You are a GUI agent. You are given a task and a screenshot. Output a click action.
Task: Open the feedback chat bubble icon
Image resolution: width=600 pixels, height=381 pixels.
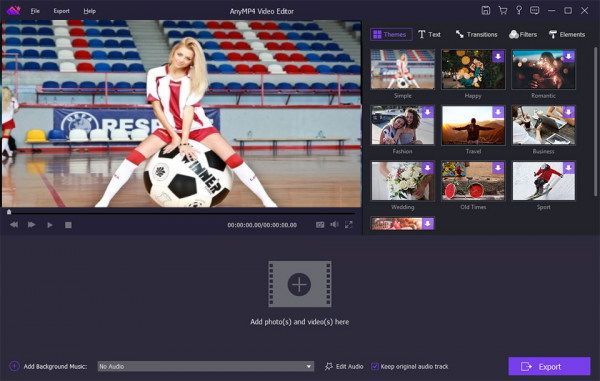pos(535,11)
